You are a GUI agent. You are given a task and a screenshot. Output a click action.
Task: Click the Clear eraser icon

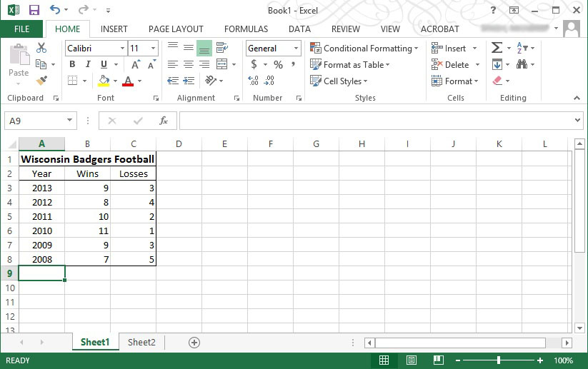pos(497,81)
